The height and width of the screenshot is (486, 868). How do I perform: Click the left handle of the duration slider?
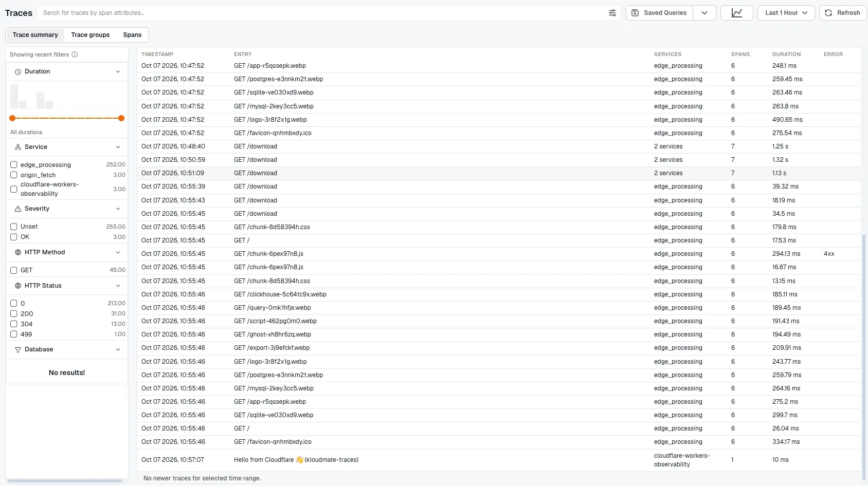click(12, 118)
